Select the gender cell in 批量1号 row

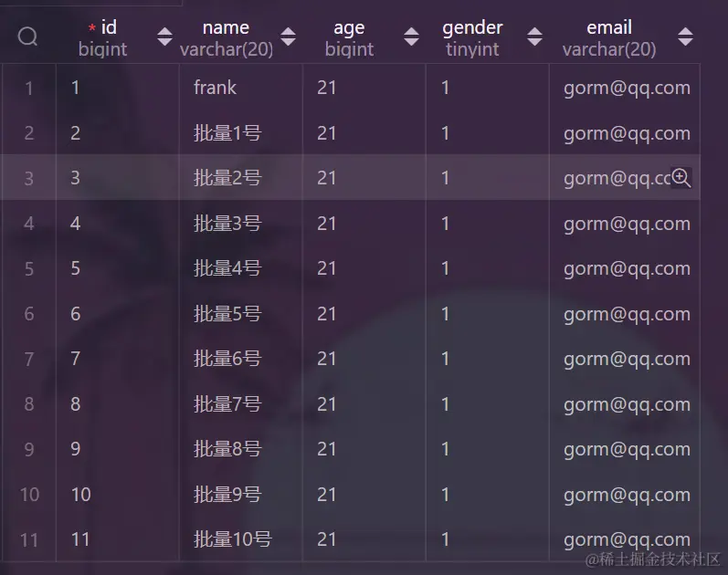coord(488,133)
